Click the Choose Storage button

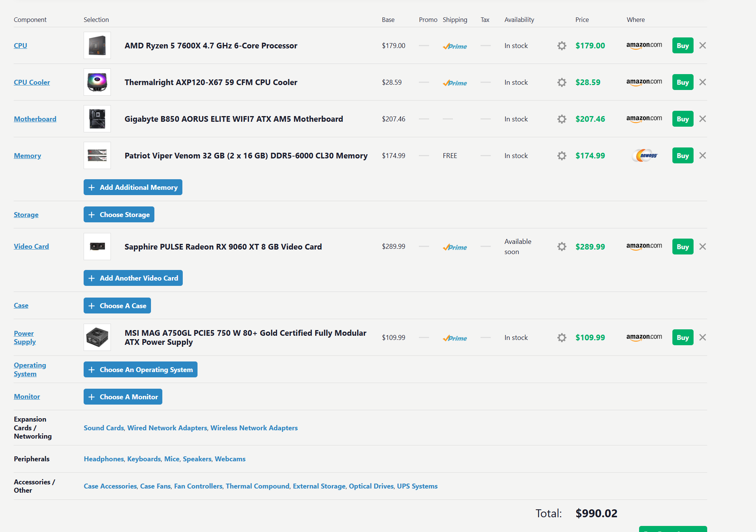click(119, 214)
